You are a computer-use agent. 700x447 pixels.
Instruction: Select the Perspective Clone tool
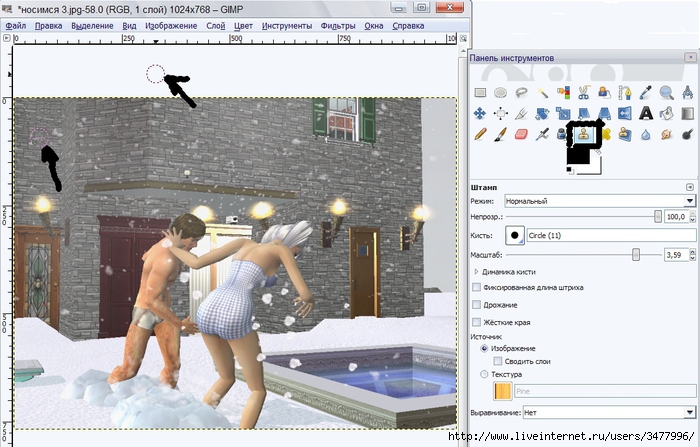tap(625, 134)
